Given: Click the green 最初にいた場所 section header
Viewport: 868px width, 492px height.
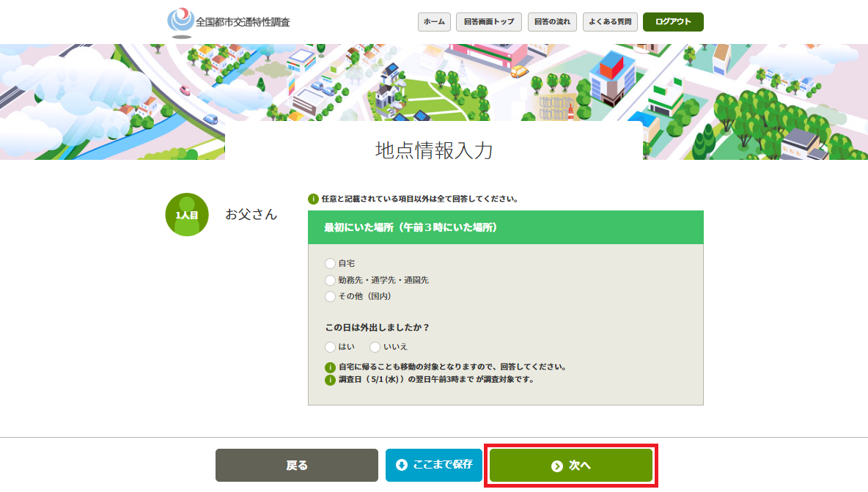Looking at the screenshot, I should pyautogui.click(x=505, y=228).
